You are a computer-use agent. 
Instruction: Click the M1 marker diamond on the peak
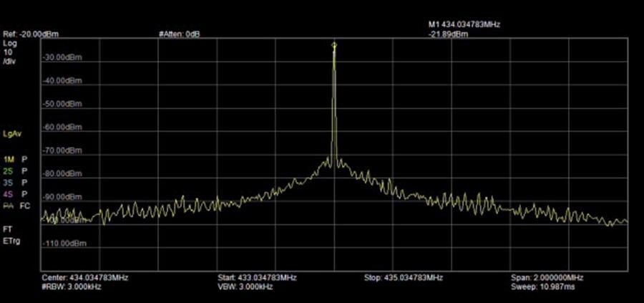point(334,46)
